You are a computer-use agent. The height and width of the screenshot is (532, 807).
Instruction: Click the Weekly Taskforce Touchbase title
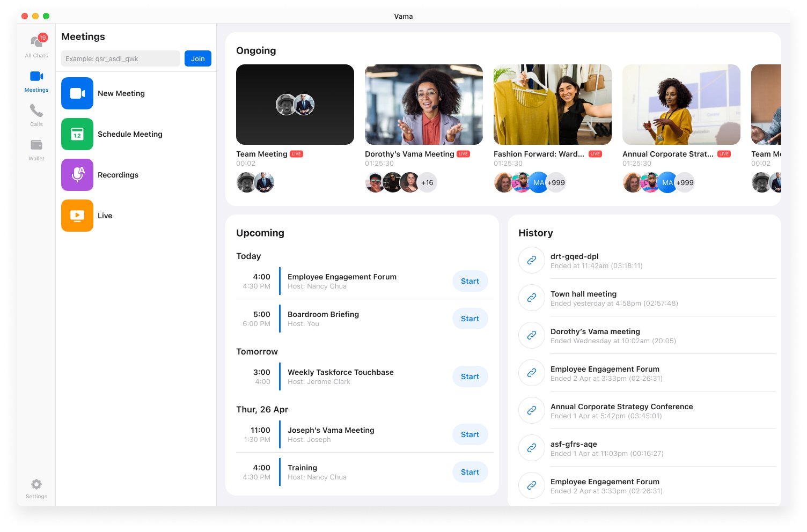pos(341,372)
